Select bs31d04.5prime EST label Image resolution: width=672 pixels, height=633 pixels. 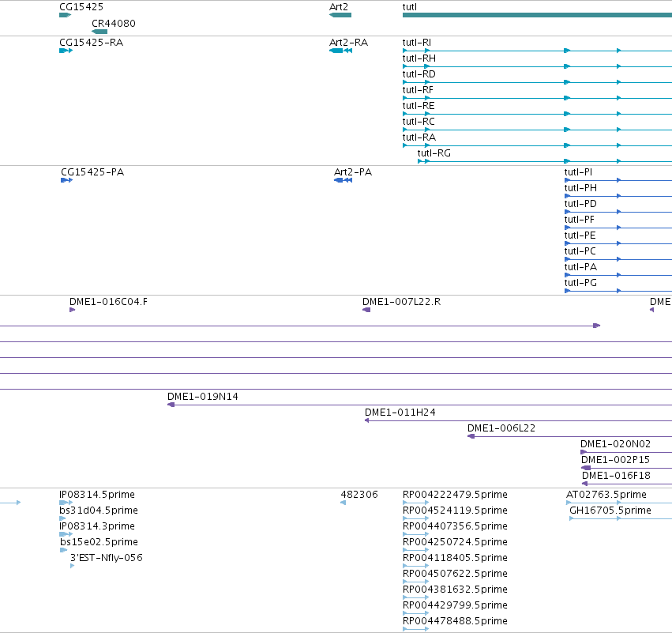click(x=99, y=511)
